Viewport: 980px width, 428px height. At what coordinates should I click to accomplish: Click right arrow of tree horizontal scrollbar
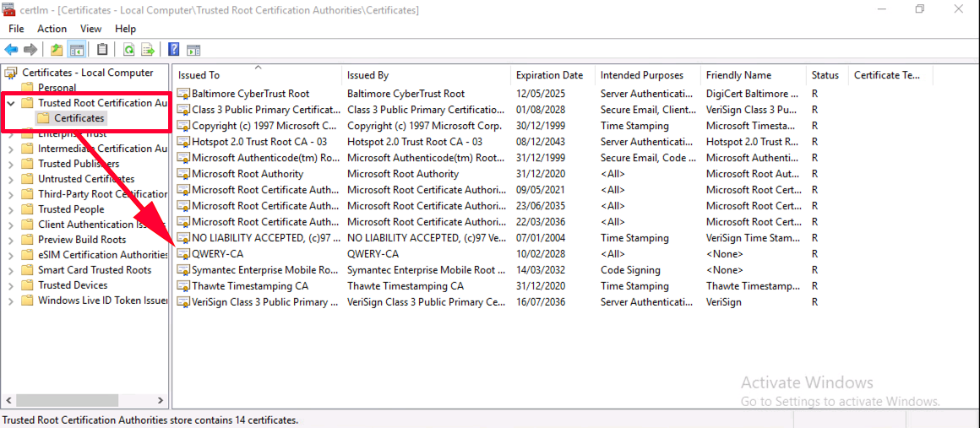[x=160, y=400]
